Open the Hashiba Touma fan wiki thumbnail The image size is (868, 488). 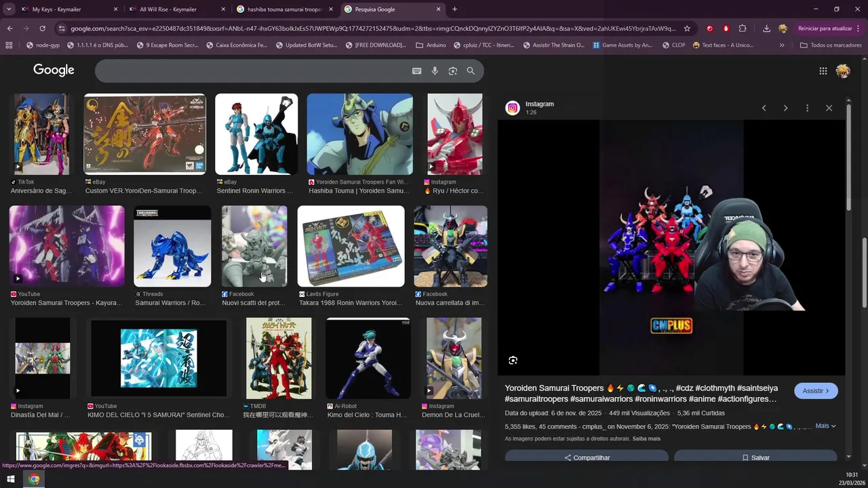(x=359, y=134)
